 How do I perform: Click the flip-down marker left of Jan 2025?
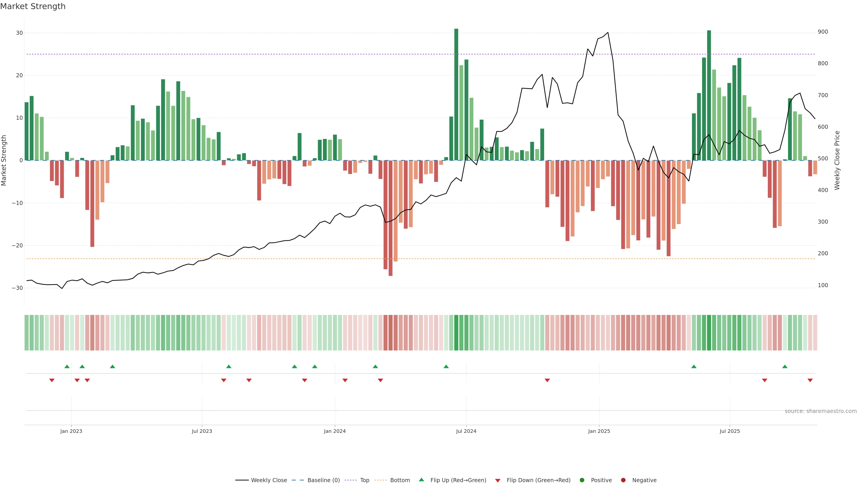click(547, 380)
